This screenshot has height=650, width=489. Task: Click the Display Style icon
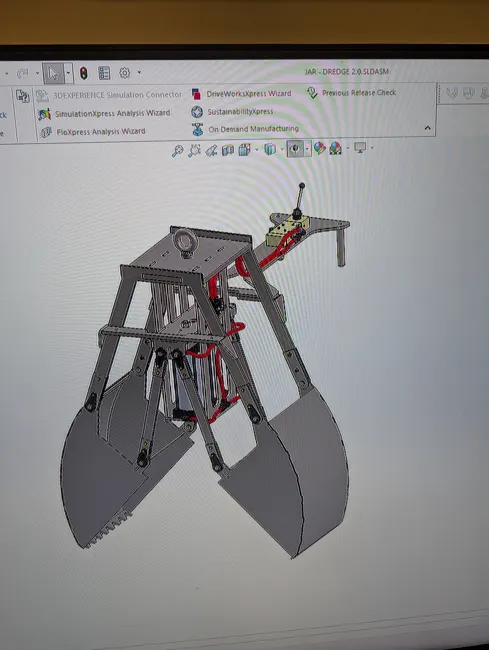coord(270,148)
